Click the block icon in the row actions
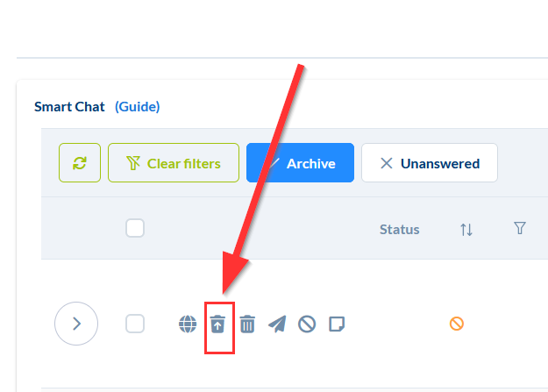Screen dimensions: 548x392 [306, 324]
